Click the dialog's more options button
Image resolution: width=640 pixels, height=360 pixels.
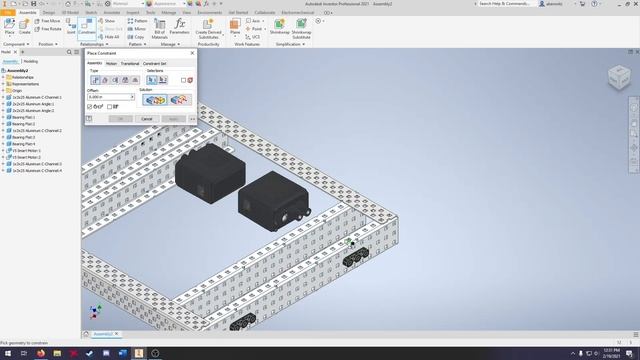tap(192, 119)
